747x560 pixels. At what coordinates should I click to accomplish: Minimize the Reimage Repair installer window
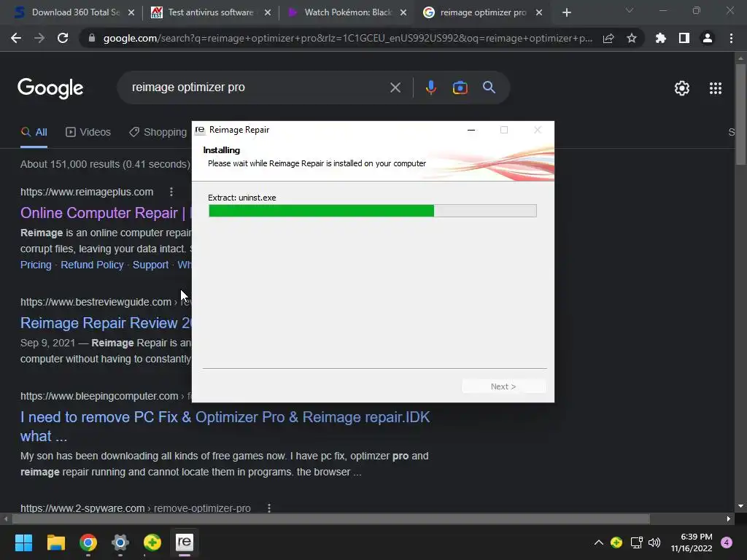point(471,130)
